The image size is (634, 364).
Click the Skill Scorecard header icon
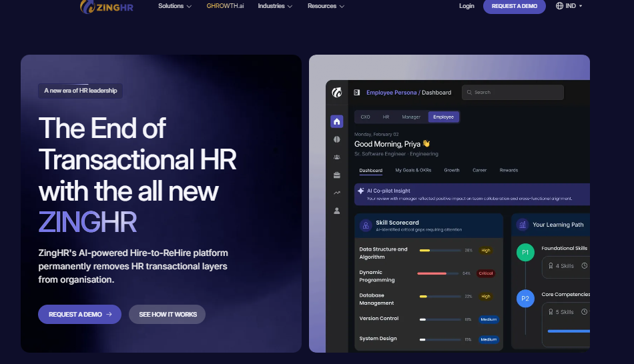(x=366, y=225)
